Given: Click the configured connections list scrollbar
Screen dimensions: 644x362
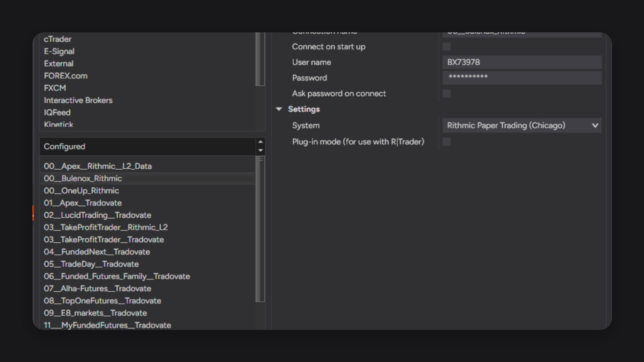Looking at the screenshot, I should (x=260, y=229).
